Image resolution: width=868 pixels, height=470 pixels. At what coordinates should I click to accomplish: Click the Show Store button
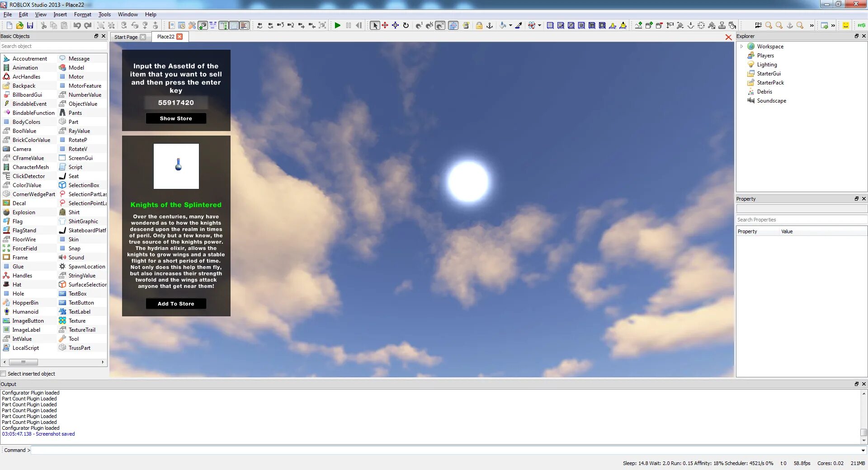tap(176, 118)
